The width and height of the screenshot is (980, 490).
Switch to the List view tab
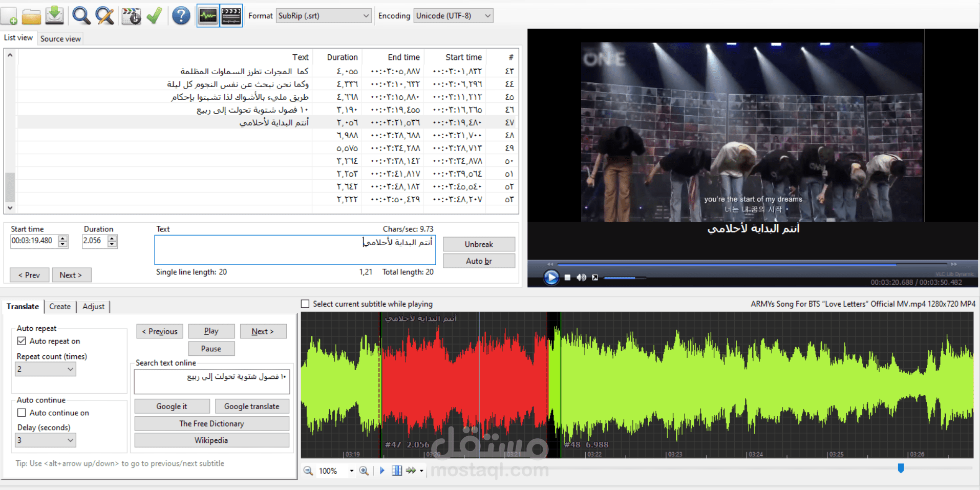[x=18, y=38]
